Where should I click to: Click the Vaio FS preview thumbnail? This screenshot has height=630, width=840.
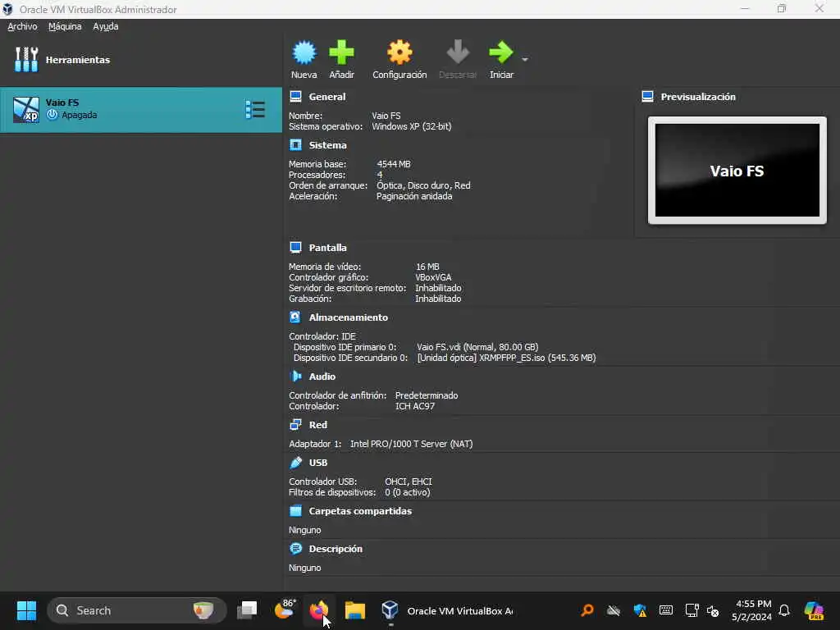tap(737, 171)
